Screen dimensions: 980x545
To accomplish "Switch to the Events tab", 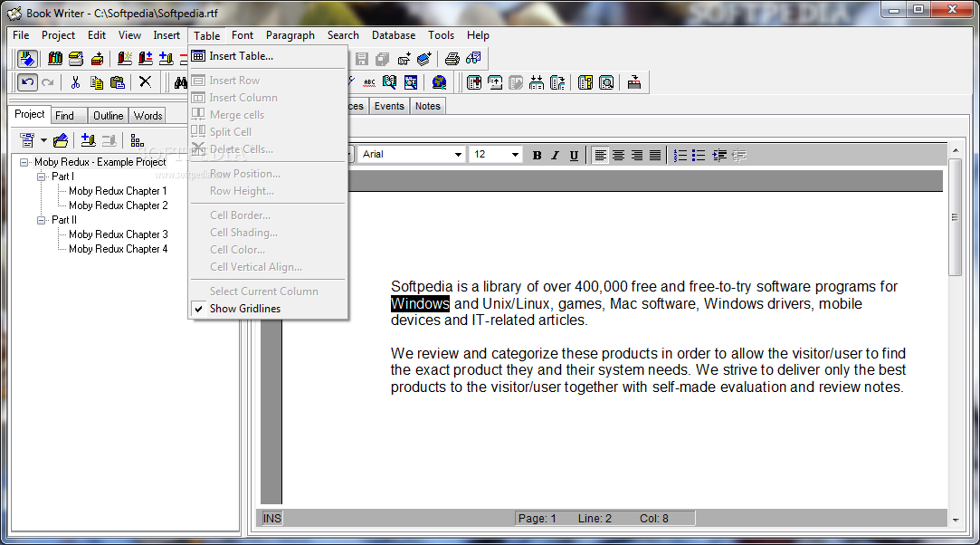I will pos(389,106).
